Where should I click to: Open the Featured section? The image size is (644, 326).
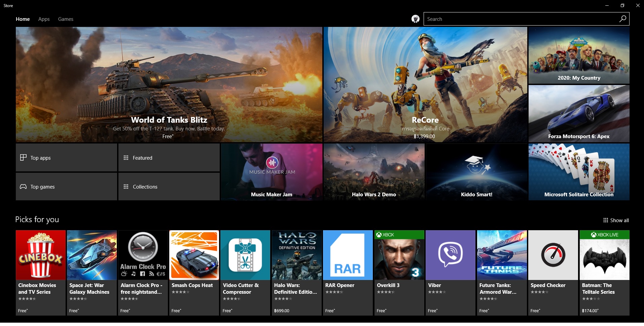(169, 158)
